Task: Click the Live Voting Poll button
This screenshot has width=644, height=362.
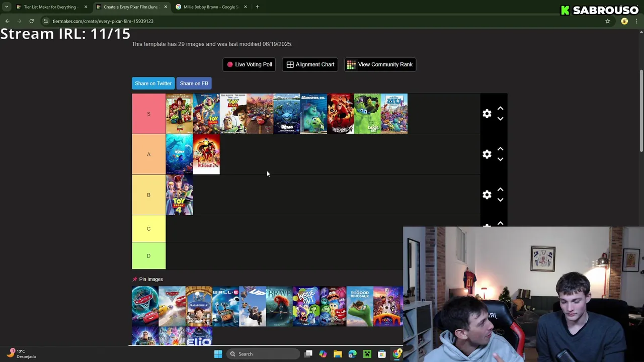Action: (249, 64)
